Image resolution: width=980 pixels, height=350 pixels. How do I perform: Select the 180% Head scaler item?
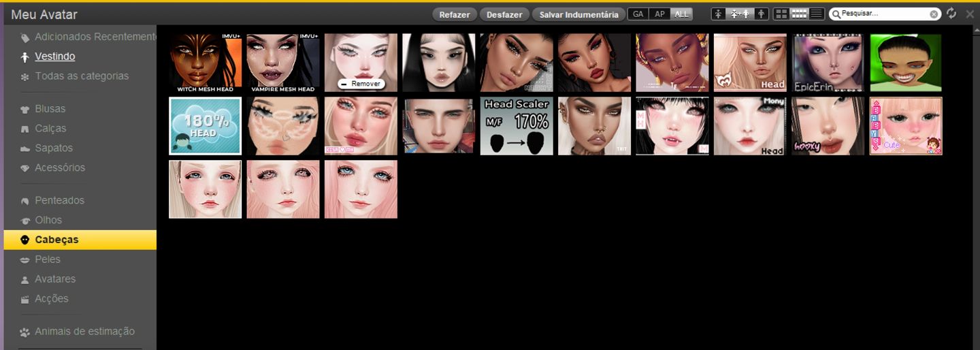[206, 126]
